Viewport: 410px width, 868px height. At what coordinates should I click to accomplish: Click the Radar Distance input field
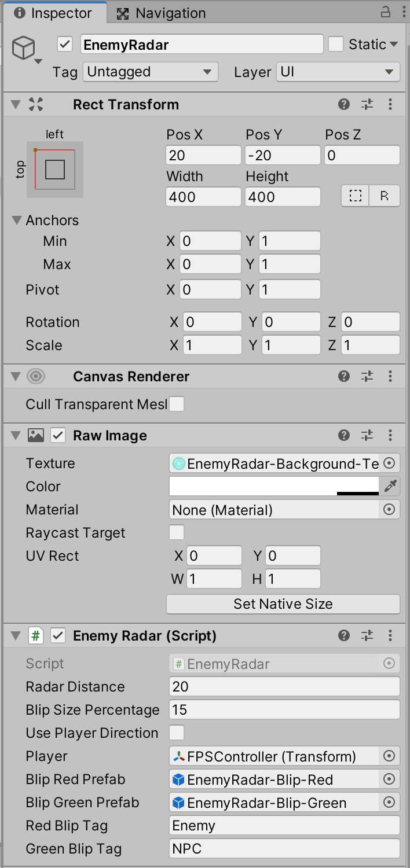284,686
